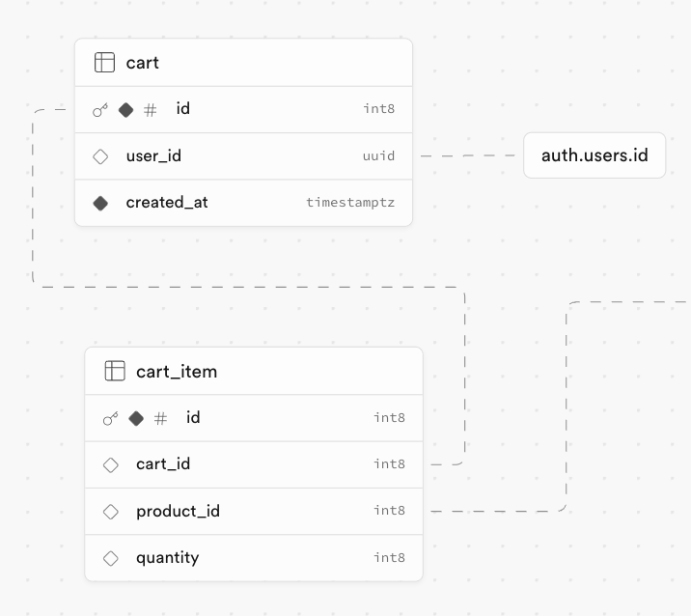This screenshot has height=616, width=691.
Task: Select the product_id column row
Action: pos(254,511)
